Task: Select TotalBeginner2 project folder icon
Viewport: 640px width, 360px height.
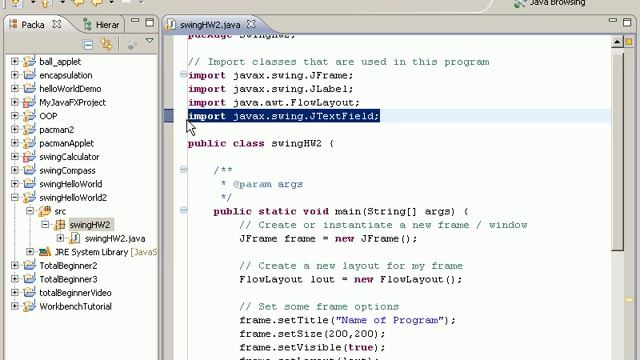Action: [29, 265]
